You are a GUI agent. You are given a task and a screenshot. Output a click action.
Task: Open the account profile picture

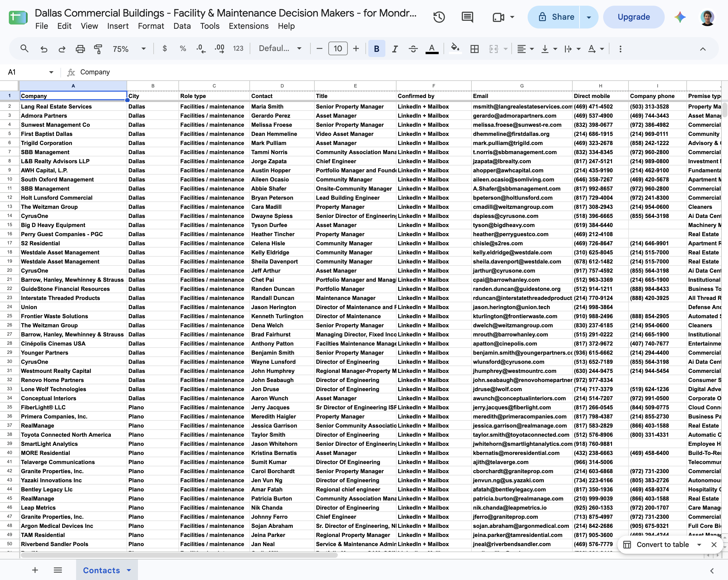coord(707,18)
